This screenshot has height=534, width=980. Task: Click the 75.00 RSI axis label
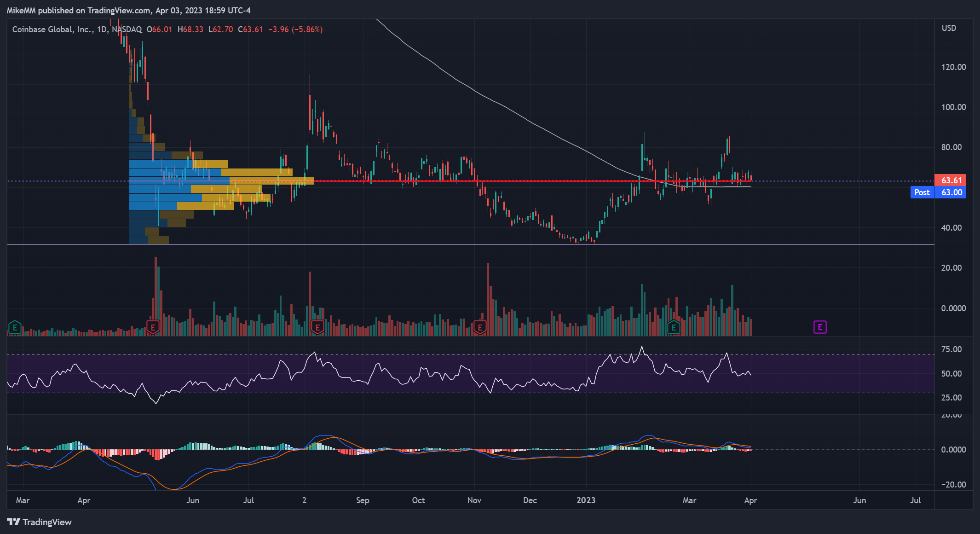pyautogui.click(x=951, y=349)
